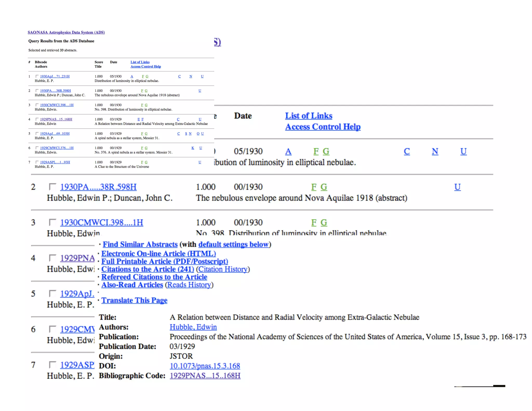
Task: Click the S link for 1929ApJ...69..103H
Action: [186, 134]
